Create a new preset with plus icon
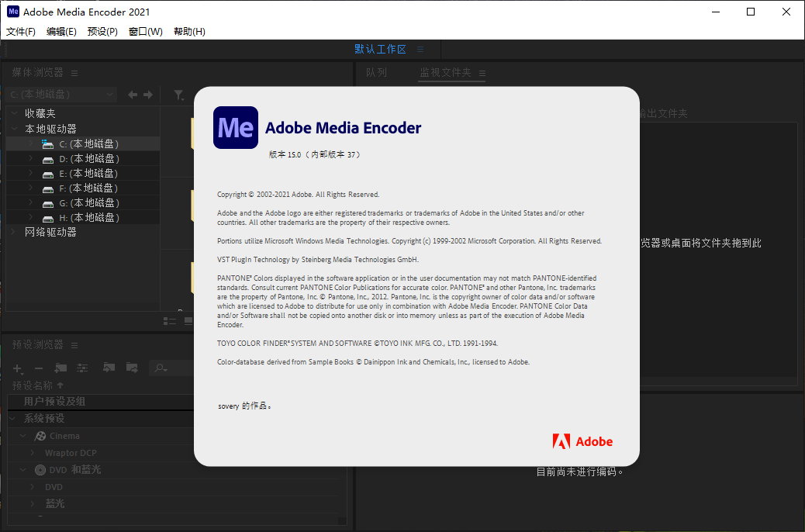This screenshot has height=532, width=805. point(17,368)
